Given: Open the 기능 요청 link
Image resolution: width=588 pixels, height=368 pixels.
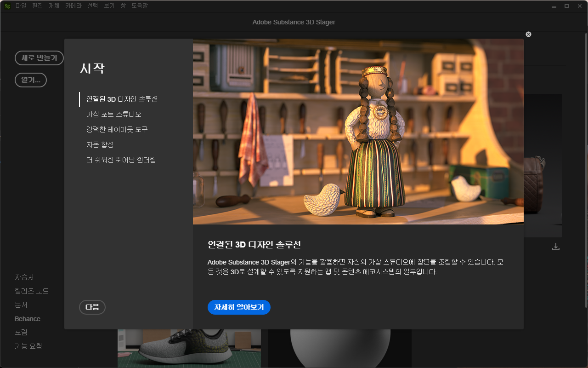Looking at the screenshot, I should click(28, 346).
